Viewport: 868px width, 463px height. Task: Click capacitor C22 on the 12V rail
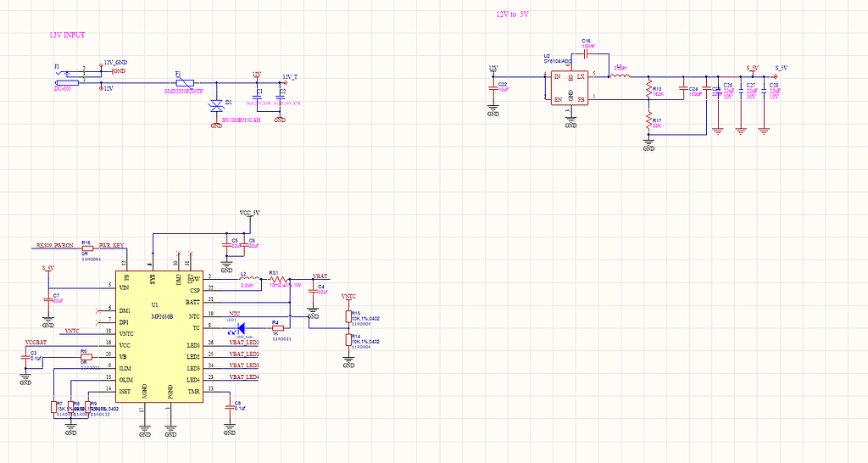pyautogui.click(x=493, y=86)
